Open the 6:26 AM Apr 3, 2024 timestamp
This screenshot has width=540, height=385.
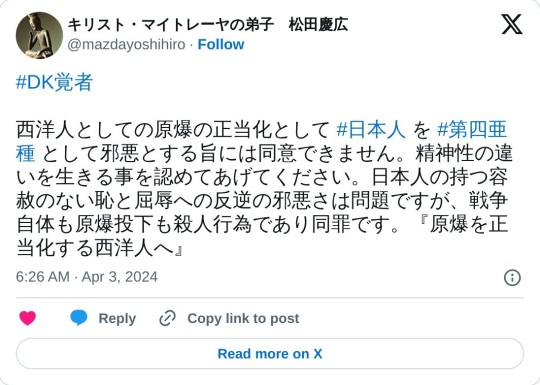tap(87, 277)
